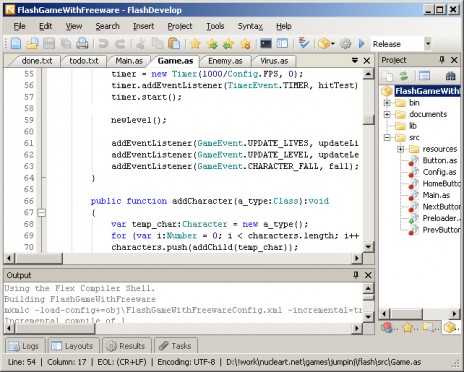Click the Output panel scroll-up arrow
The image size is (464, 372).
[x=368, y=288]
